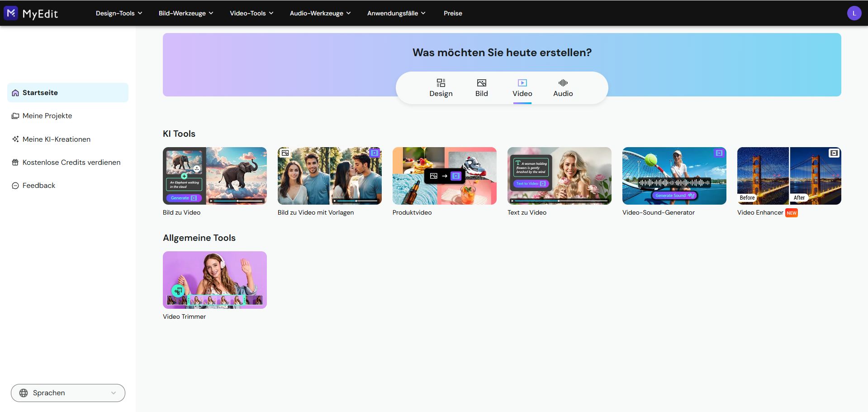Screen dimensions: 868x412
Task: Open the user profile avatar L
Action: (x=854, y=13)
